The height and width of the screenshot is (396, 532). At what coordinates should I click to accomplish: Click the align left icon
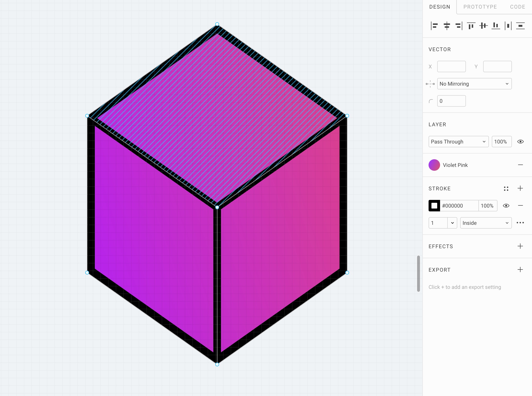click(x=434, y=26)
